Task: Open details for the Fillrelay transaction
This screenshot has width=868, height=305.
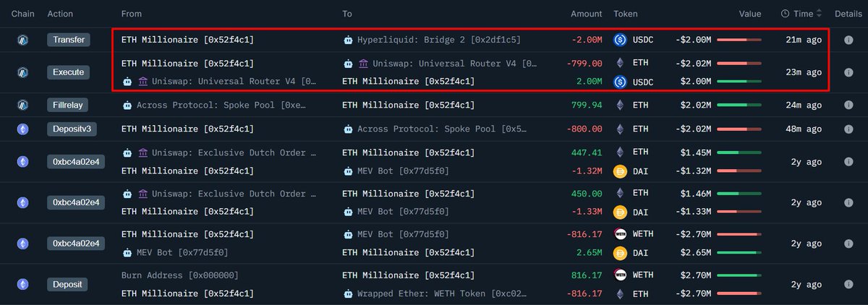Action: coord(848,105)
